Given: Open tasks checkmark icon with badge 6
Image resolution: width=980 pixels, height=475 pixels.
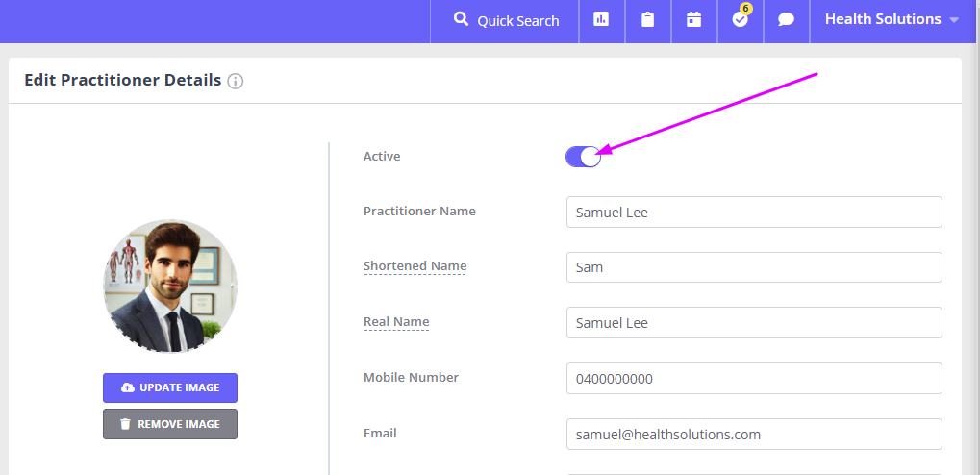Looking at the screenshot, I should (x=740, y=20).
